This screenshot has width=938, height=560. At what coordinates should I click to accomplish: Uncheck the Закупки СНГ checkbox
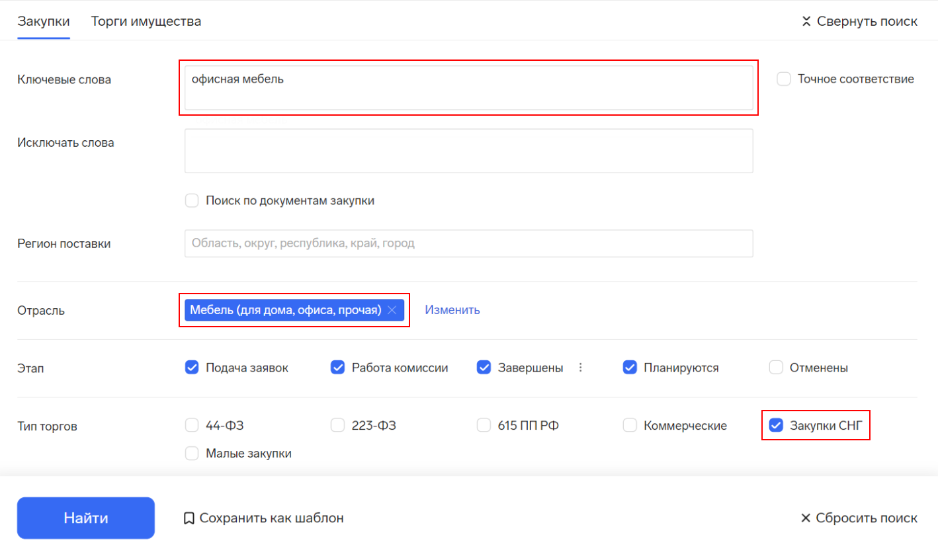tap(776, 426)
